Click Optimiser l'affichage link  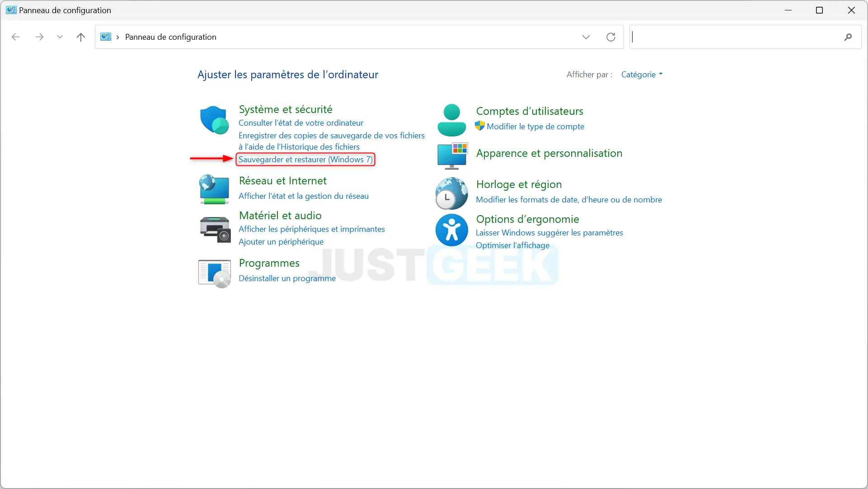(x=513, y=245)
